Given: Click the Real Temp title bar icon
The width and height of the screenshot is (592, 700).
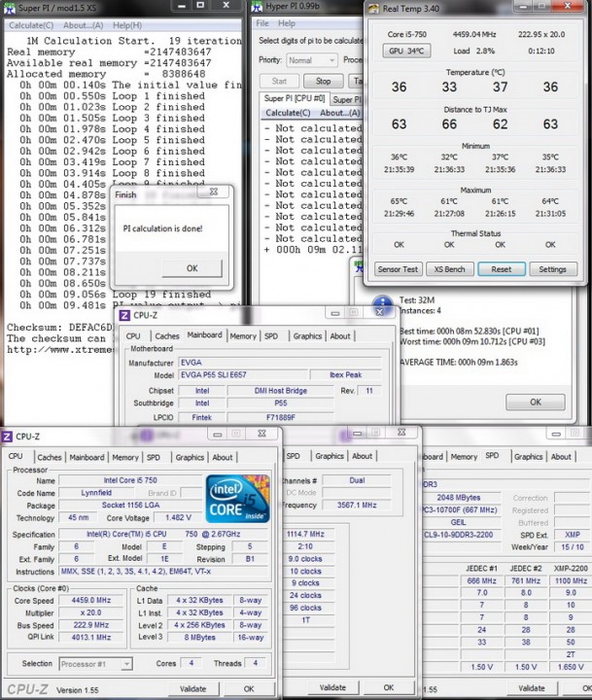Looking at the screenshot, I should pyautogui.click(x=373, y=8).
